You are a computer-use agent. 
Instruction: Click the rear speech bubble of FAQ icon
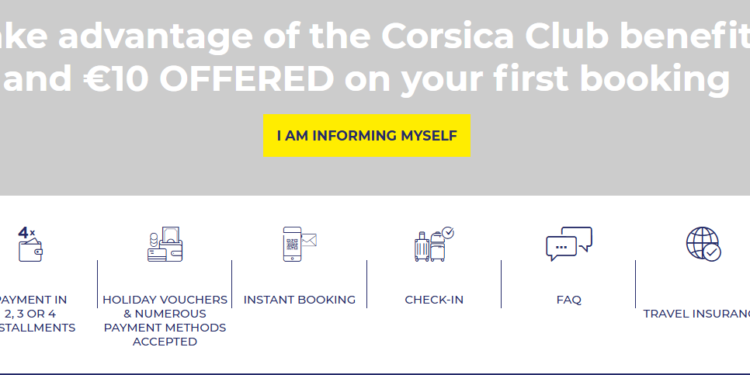[578, 238]
